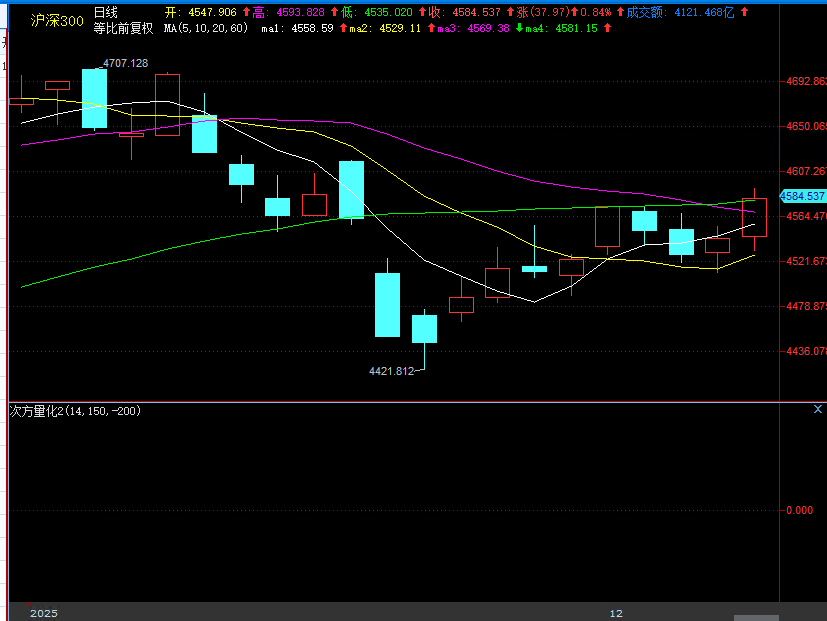The image size is (827, 621).
Task: Click the highlighted 4584.537 price tag
Action: point(803,196)
